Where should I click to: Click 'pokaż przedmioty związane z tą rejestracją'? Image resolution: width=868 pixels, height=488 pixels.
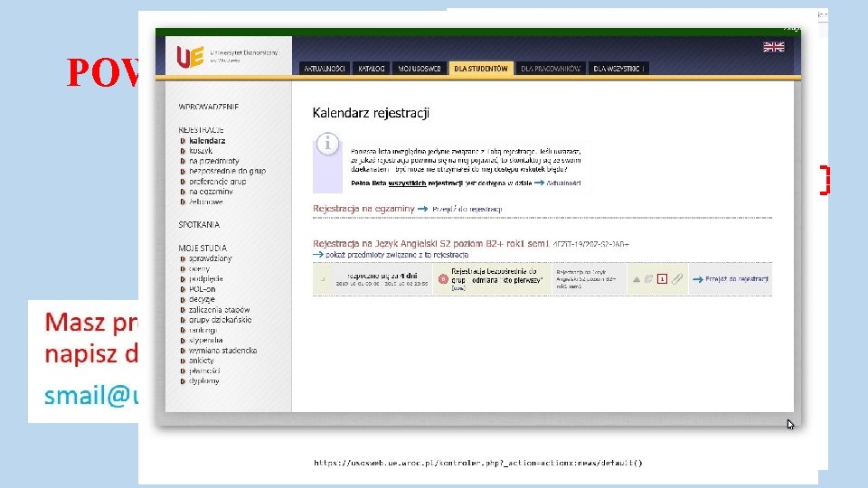(x=397, y=255)
